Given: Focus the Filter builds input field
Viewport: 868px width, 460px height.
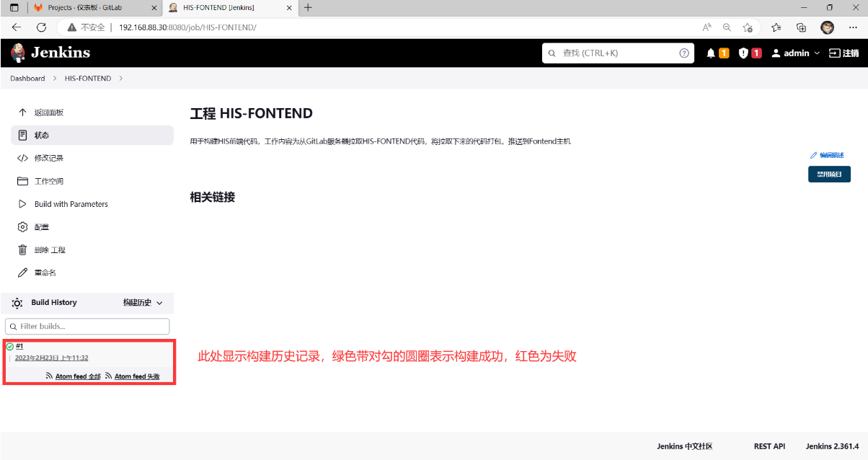Looking at the screenshot, I should pos(87,327).
